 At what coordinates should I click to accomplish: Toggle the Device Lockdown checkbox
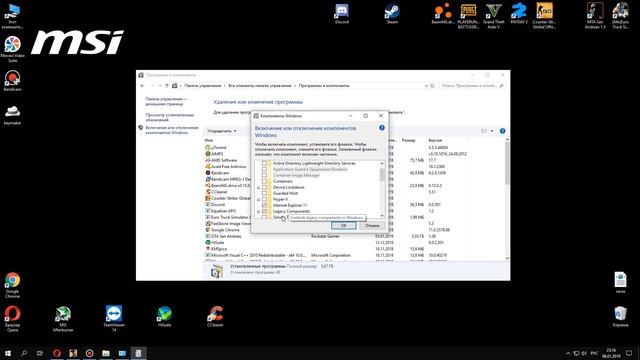click(264, 187)
